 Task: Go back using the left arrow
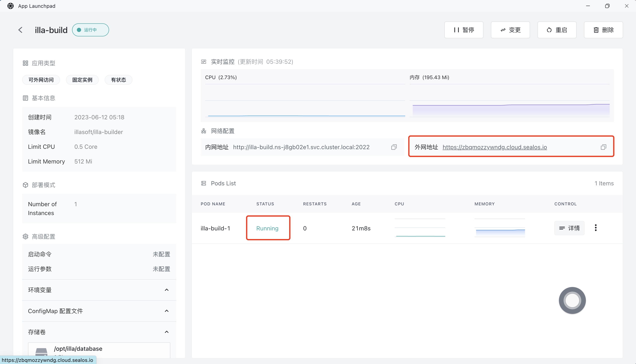[20, 30]
